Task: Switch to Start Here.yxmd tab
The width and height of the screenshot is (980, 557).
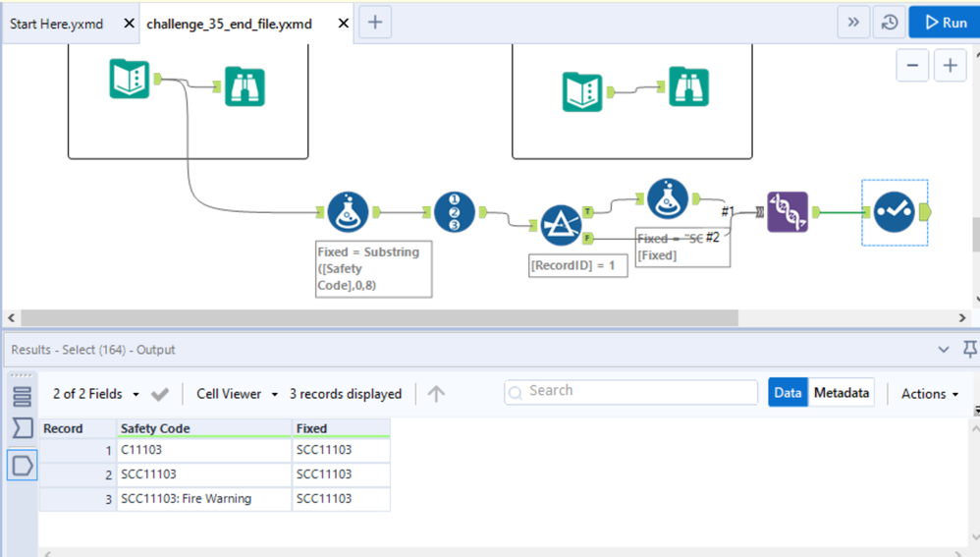Action: pyautogui.click(x=57, y=23)
